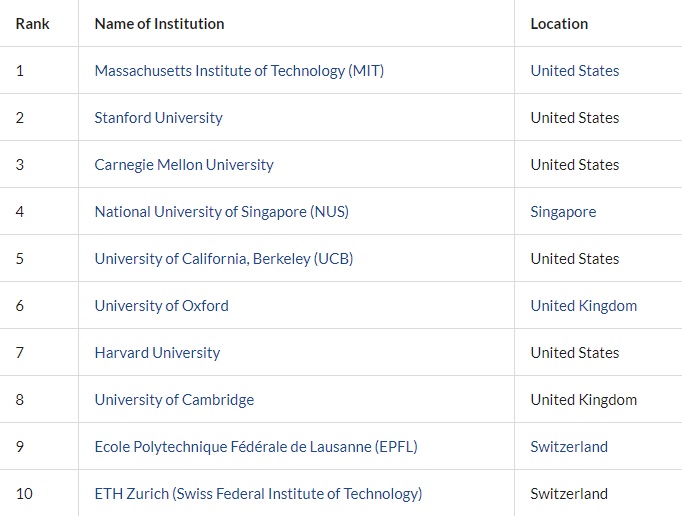
Task: Select the rank 10 cell
Action: tap(24, 494)
